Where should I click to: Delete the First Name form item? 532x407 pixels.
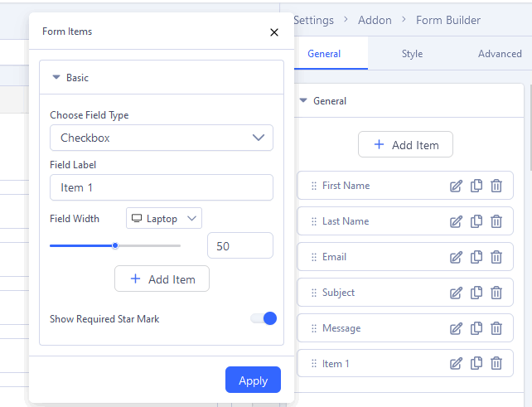click(496, 186)
